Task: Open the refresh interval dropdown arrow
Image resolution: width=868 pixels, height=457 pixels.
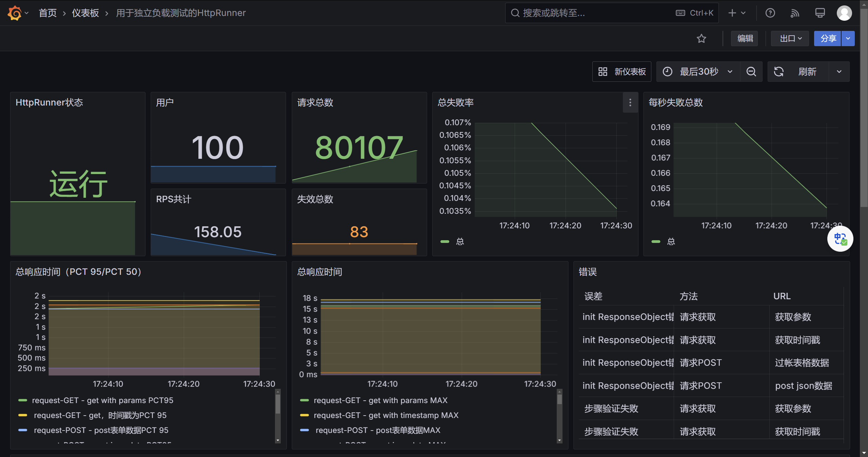Action: 839,72
